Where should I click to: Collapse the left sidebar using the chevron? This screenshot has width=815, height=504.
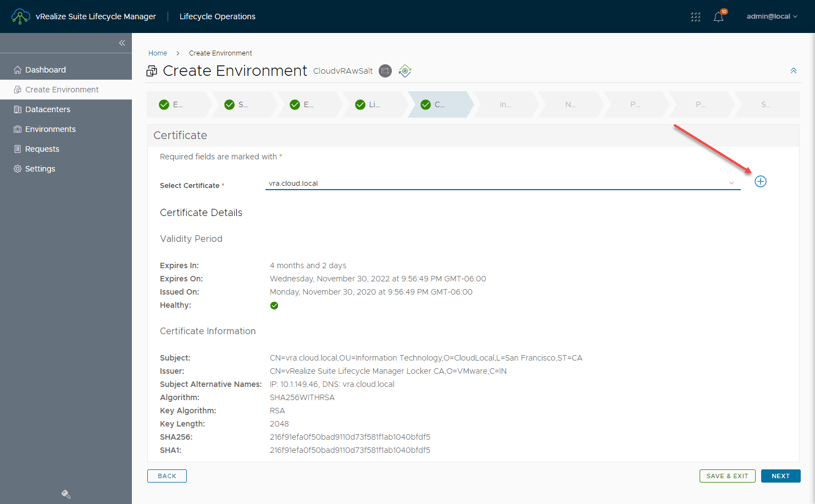click(122, 42)
